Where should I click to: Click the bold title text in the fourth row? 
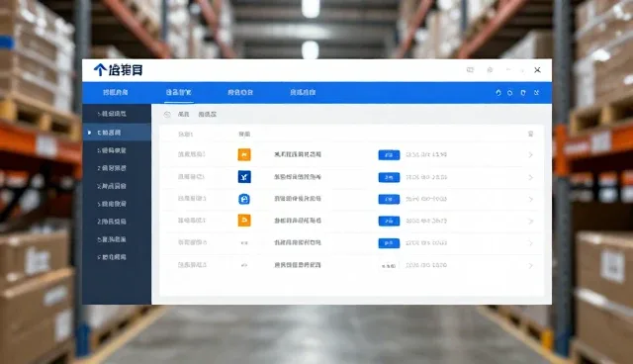(298, 221)
